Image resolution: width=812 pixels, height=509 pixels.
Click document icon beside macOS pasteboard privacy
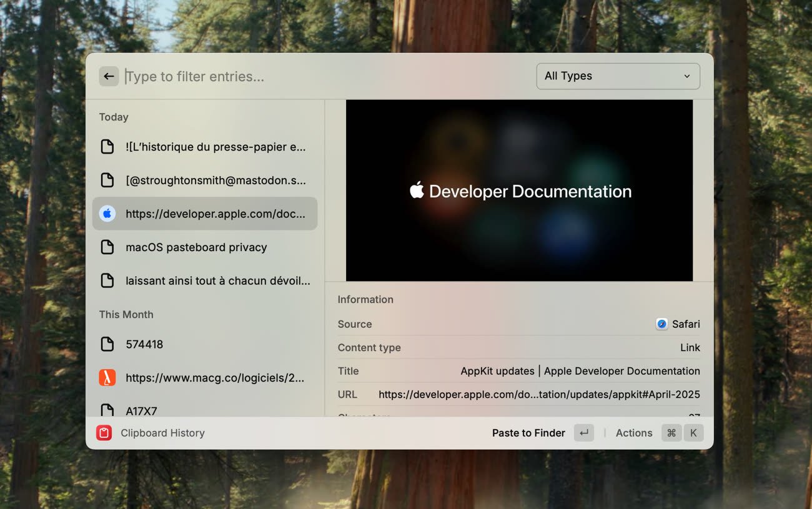[x=107, y=247]
